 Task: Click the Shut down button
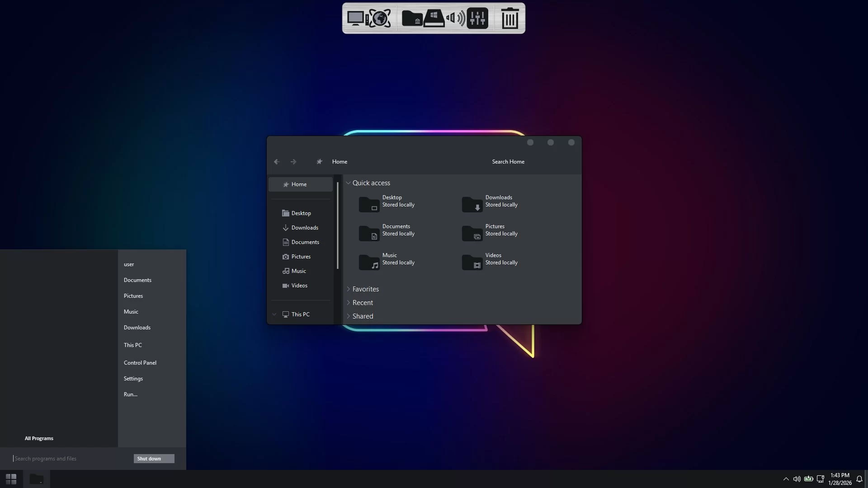pos(154,459)
